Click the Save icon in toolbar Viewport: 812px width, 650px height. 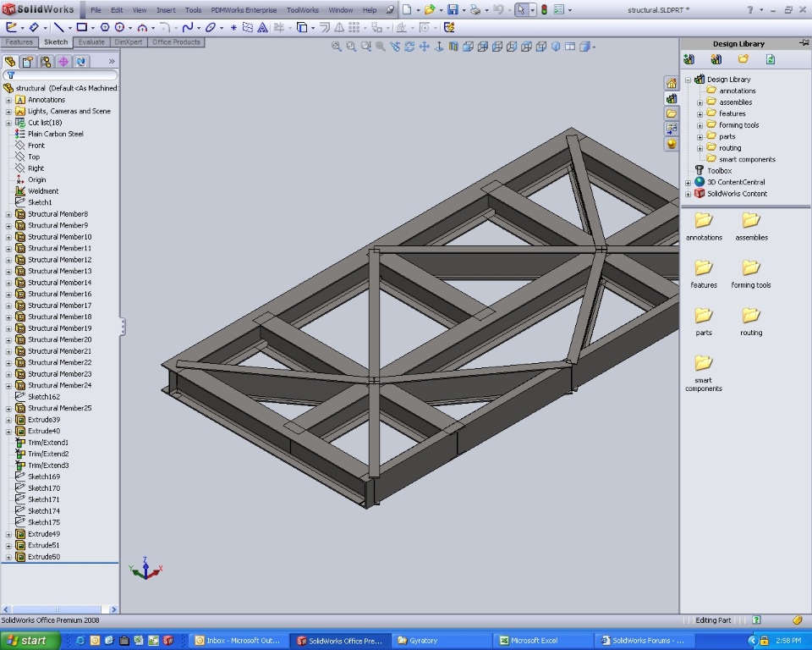453,10
